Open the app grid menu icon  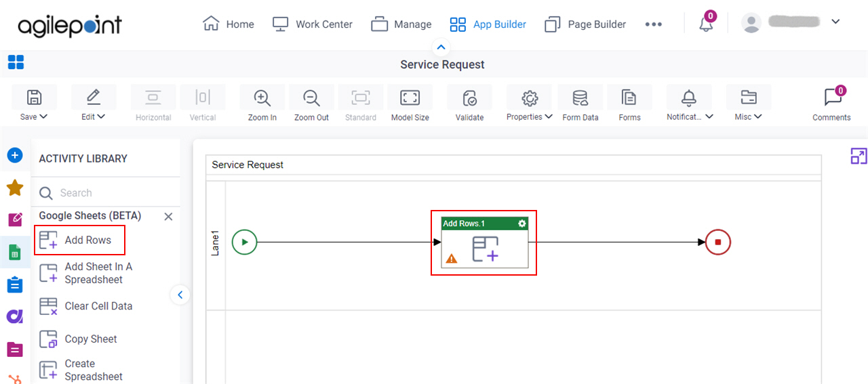[x=16, y=63]
